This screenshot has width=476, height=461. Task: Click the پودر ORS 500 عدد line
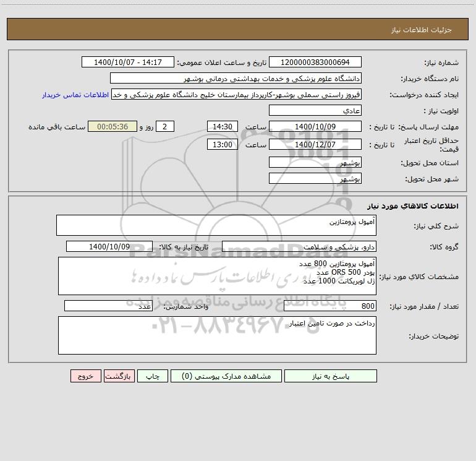[x=346, y=272]
